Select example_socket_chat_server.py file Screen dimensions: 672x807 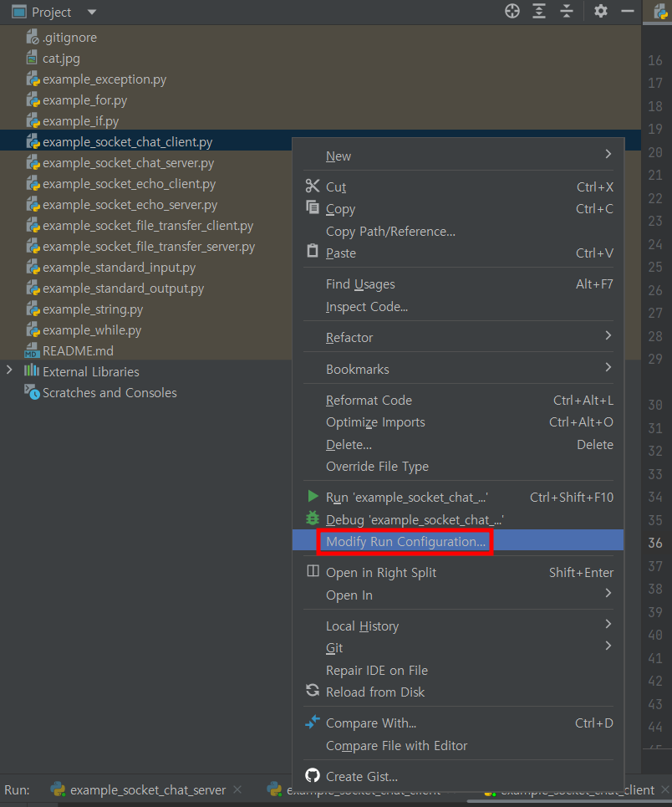click(x=128, y=163)
